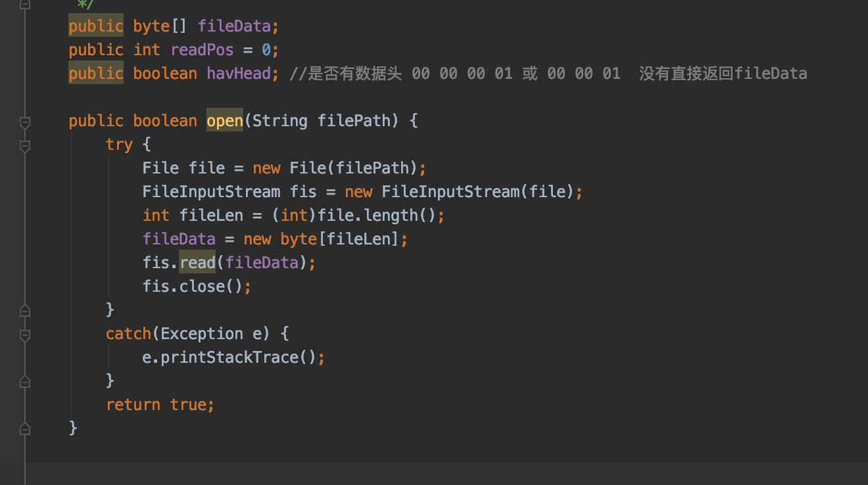The width and height of the screenshot is (868, 485).
Task: Click the gutter icon near fis.close line
Action: tap(24, 310)
